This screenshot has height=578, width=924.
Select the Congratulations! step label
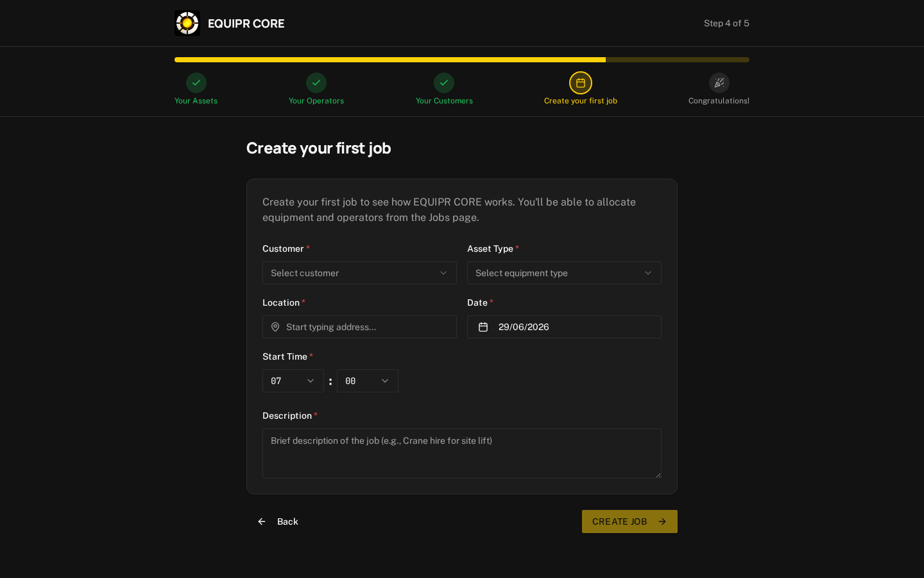[719, 101]
